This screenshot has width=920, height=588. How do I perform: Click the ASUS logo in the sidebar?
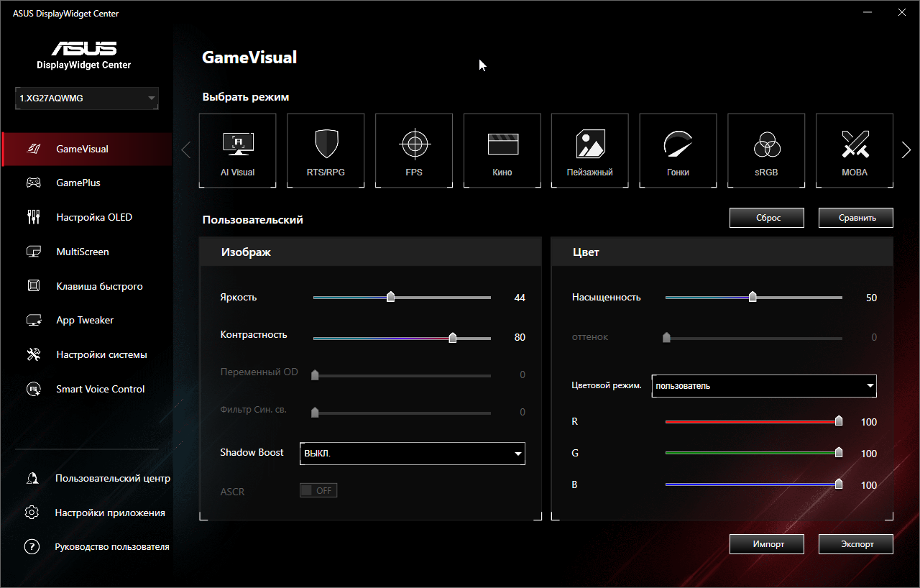pos(84,49)
